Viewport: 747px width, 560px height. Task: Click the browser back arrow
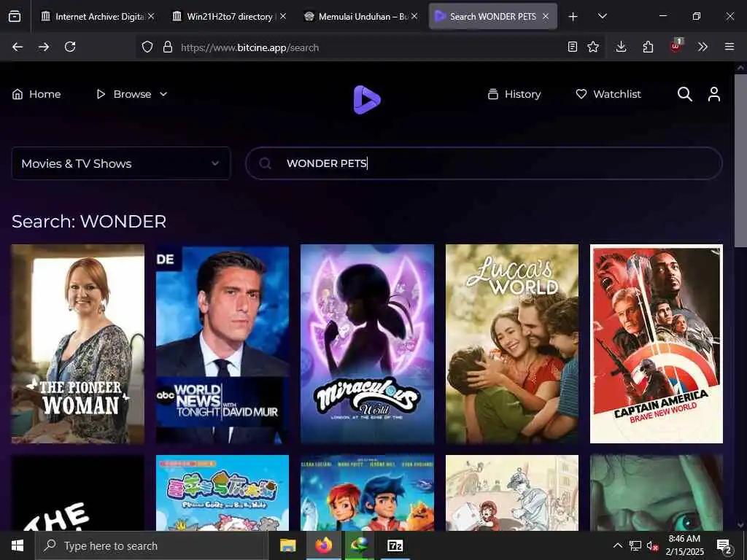pos(18,47)
